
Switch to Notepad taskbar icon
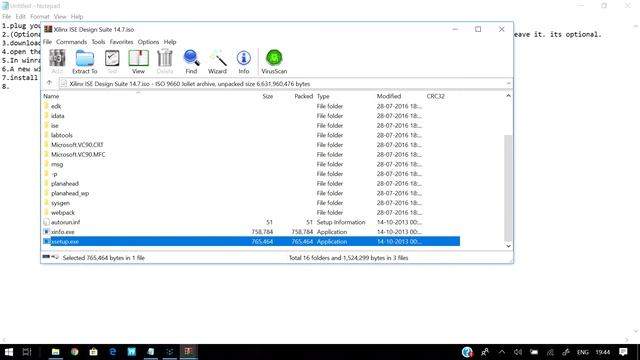[151, 352]
